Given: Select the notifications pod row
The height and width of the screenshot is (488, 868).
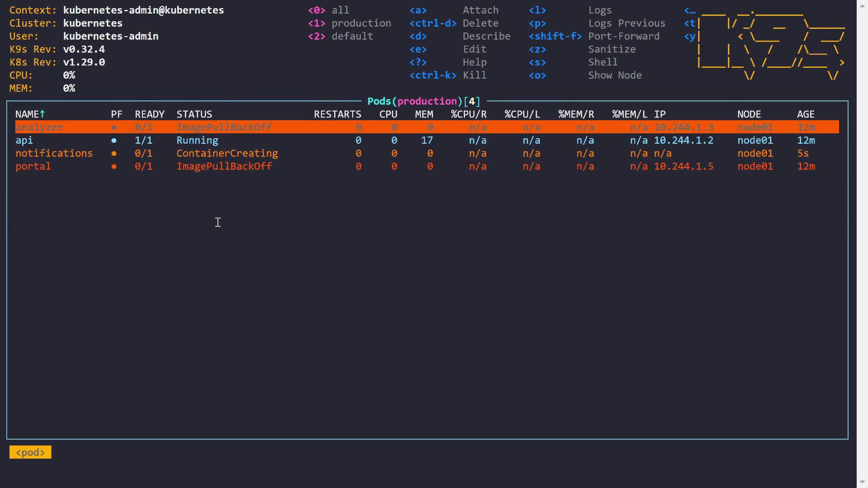Looking at the screenshot, I should (54, 154).
